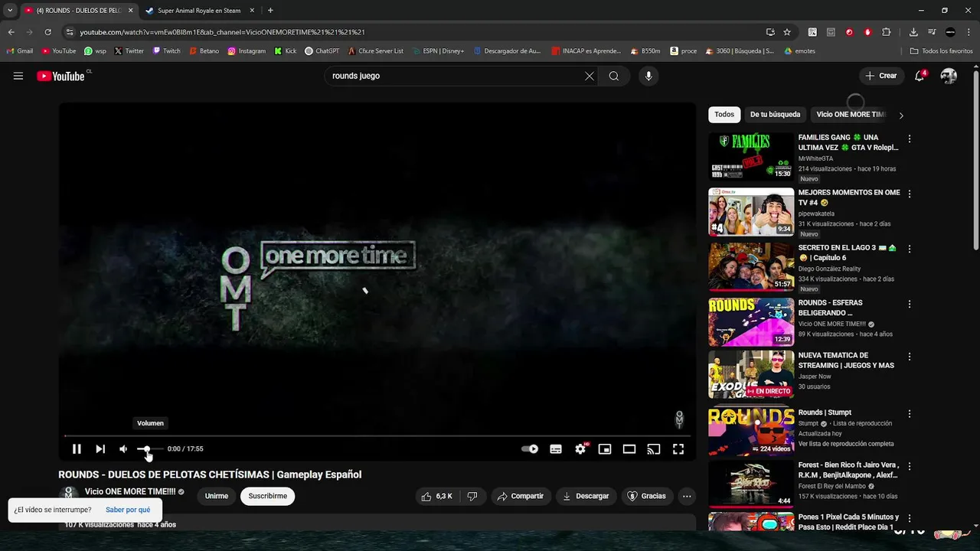Open options for Rounds Stumpt playlist
This screenshot has height=551, width=980.
click(x=910, y=414)
